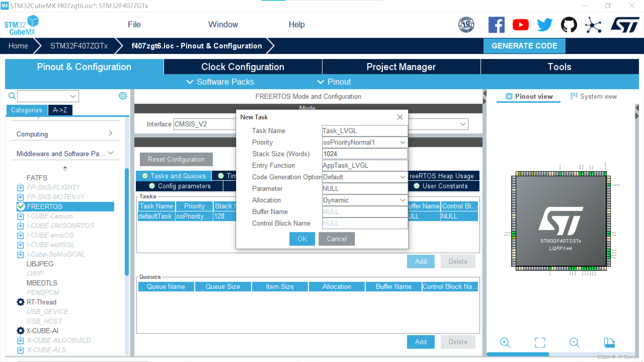The image size is (644, 362).
Task: Open the categories settings gear icon
Action: (x=123, y=96)
